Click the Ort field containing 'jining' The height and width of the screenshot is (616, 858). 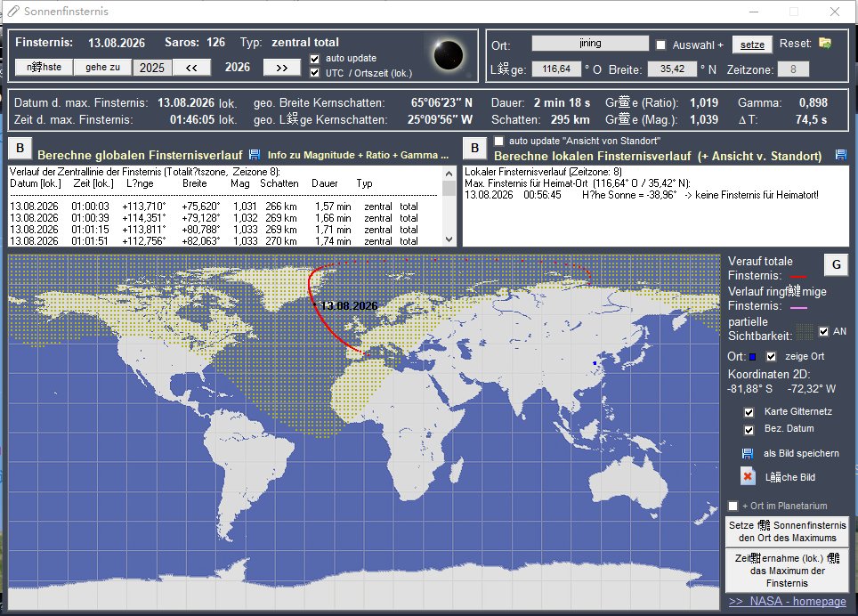[590, 44]
